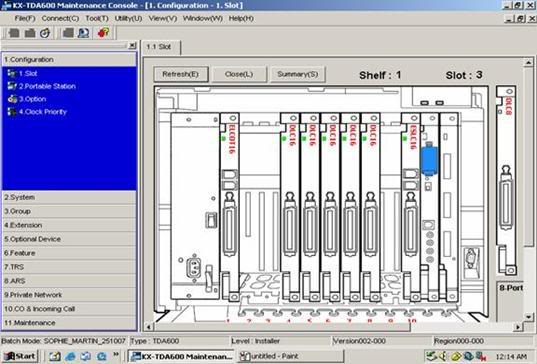Open the Help(H) menu

tap(241, 18)
